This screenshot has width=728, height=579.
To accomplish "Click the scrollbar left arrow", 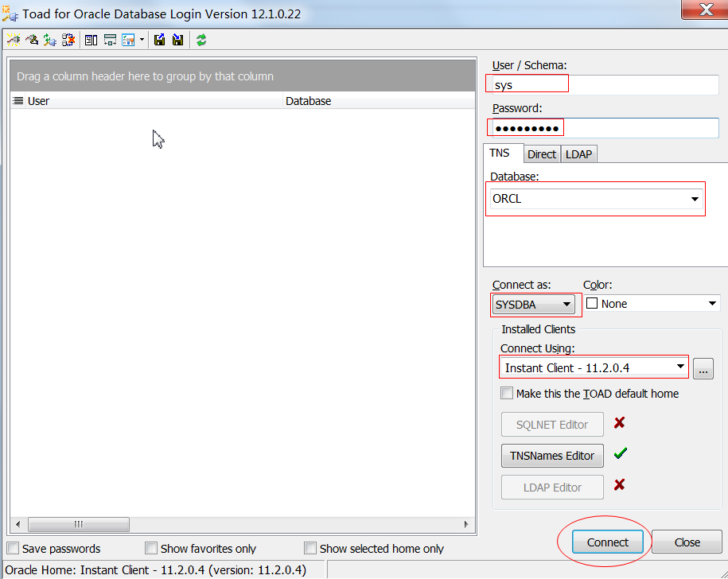I will [18, 524].
